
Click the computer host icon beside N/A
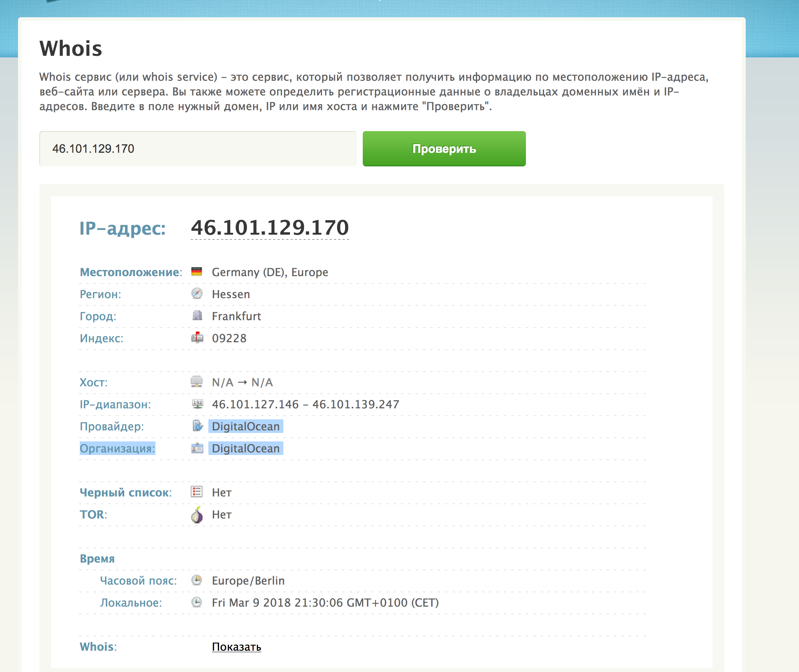[197, 381]
